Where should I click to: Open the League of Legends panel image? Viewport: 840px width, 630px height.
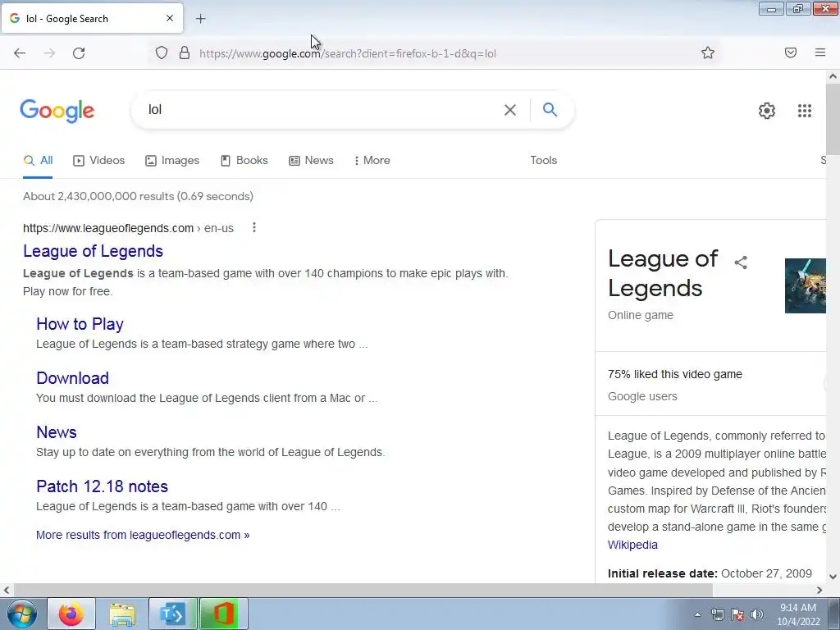[x=806, y=285]
